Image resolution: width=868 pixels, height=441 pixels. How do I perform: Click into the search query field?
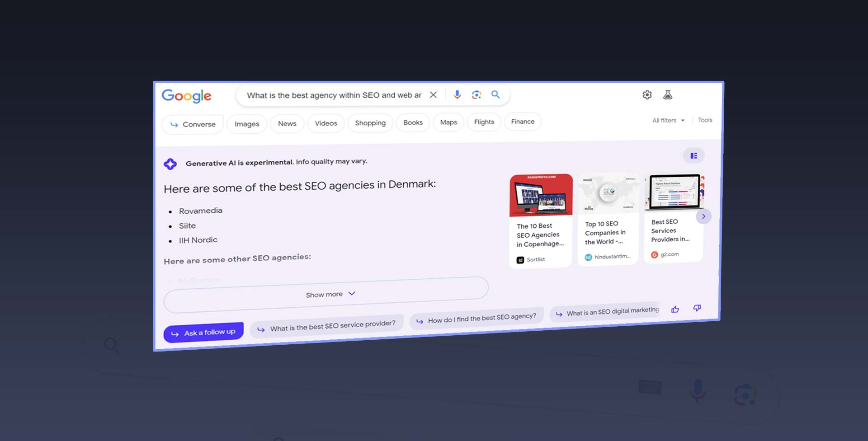[x=334, y=95]
